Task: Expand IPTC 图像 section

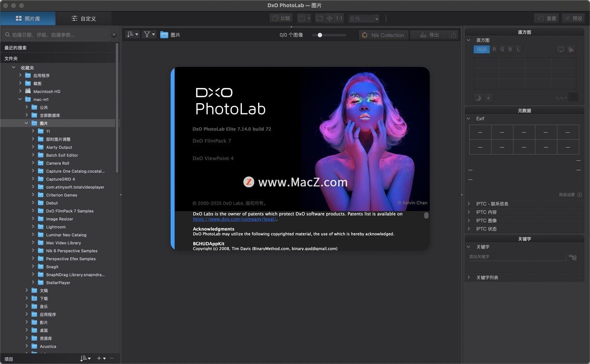Action: [469, 220]
